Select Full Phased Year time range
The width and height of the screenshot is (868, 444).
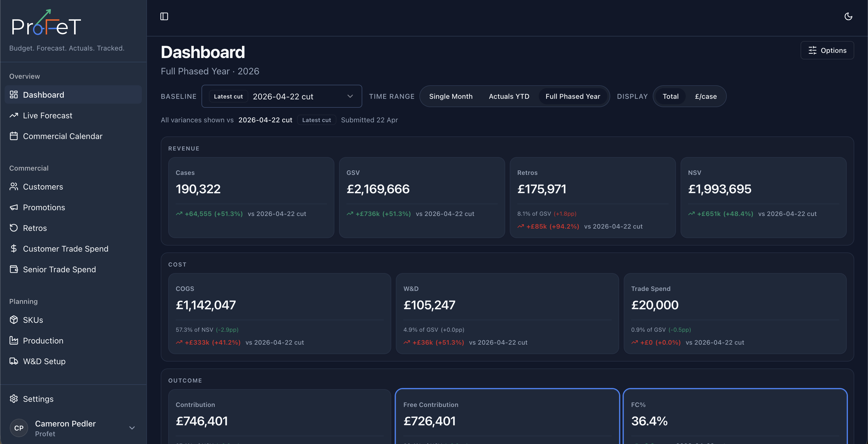(x=572, y=96)
